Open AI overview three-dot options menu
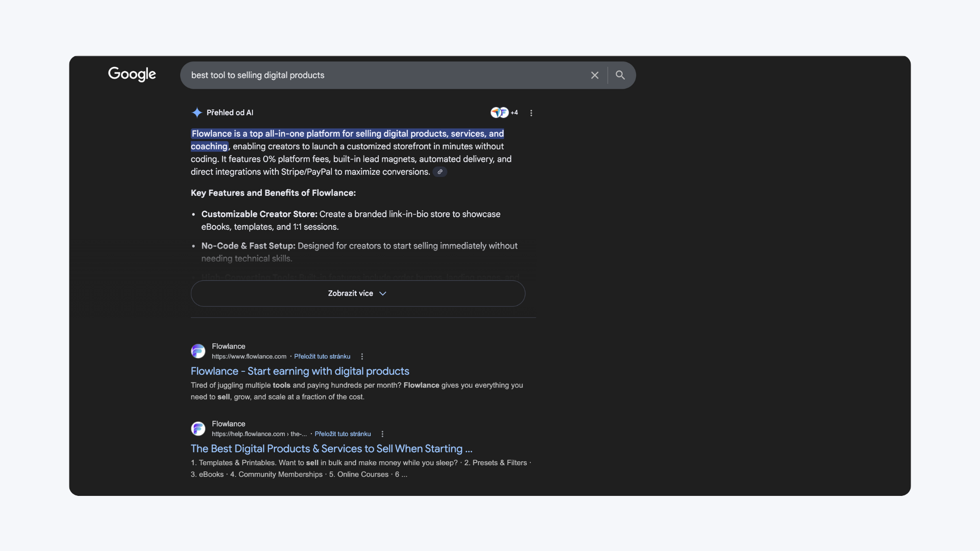The width and height of the screenshot is (980, 551). [531, 113]
